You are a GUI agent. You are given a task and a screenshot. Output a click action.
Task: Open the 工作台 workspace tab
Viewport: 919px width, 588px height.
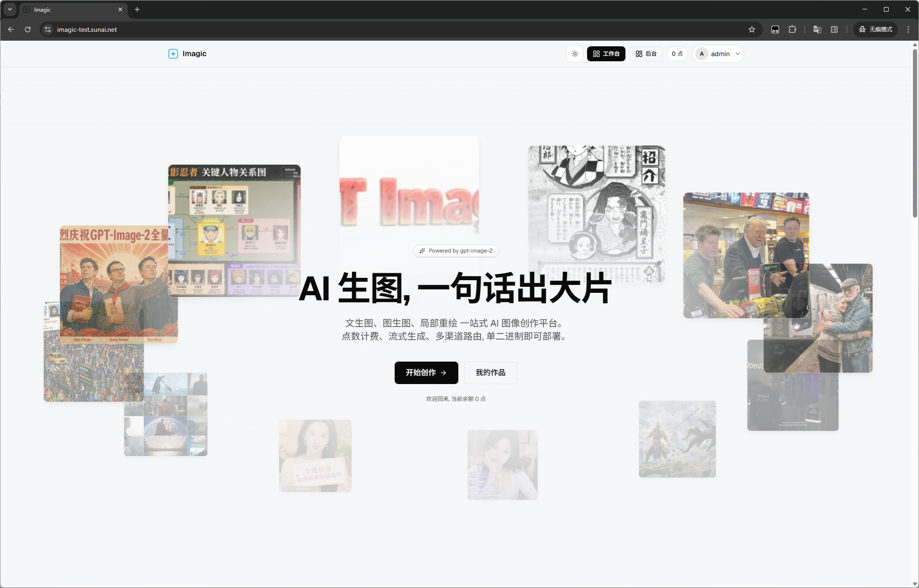(606, 54)
